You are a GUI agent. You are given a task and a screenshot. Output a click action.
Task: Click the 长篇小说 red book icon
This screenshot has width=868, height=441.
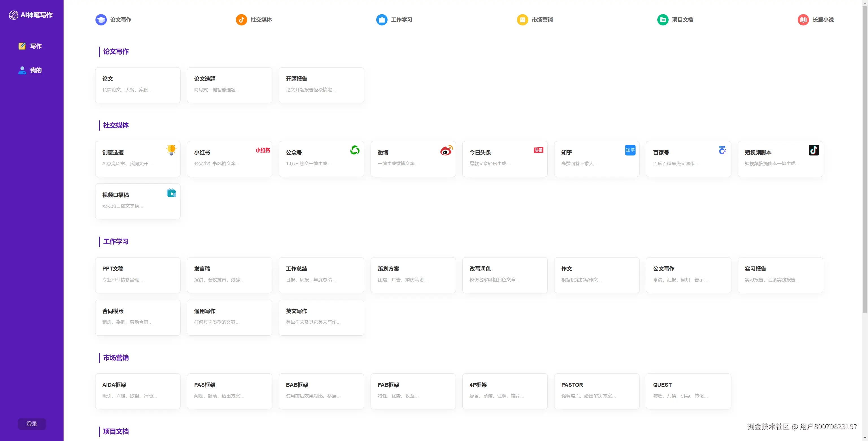click(803, 20)
